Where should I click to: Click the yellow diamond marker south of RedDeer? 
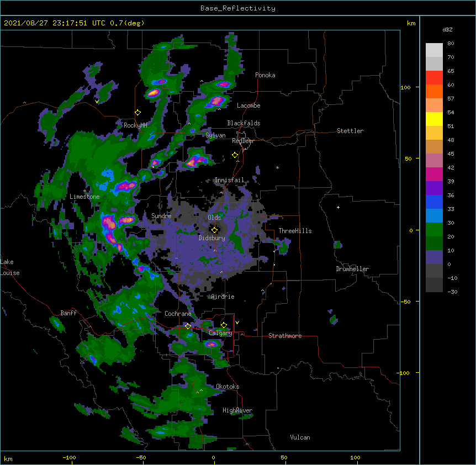[235, 155]
